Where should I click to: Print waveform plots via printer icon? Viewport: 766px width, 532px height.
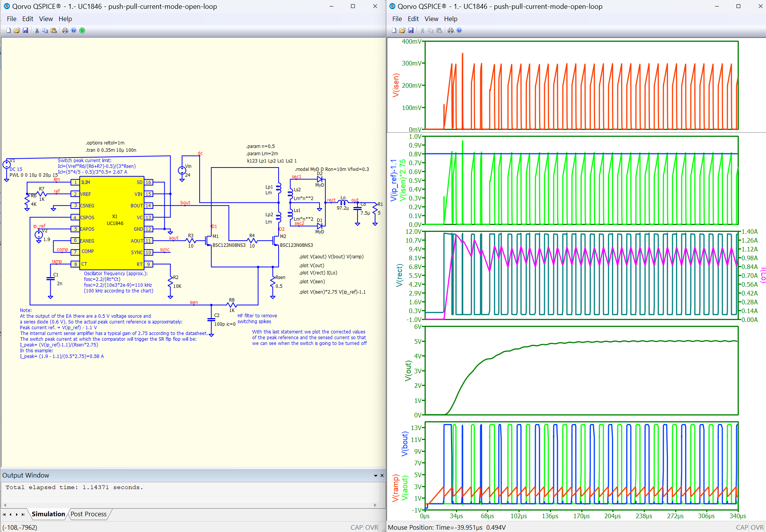pos(451,31)
